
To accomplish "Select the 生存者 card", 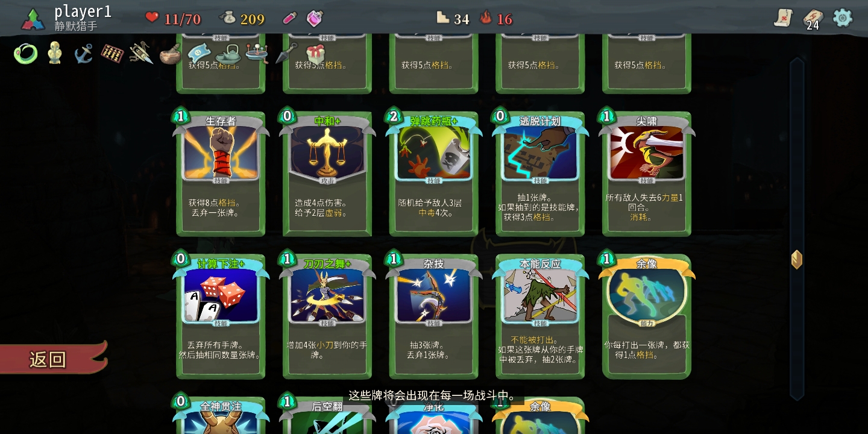I will coord(221,173).
